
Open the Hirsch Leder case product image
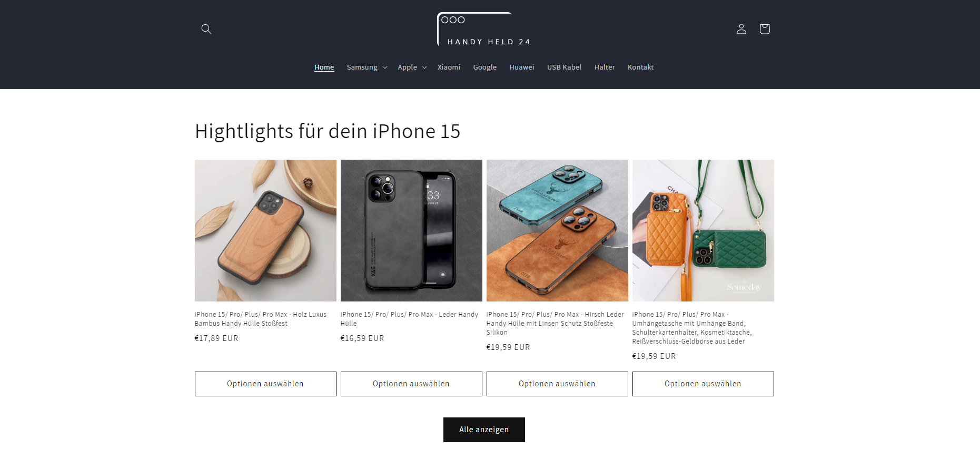pyautogui.click(x=557, y=230)
